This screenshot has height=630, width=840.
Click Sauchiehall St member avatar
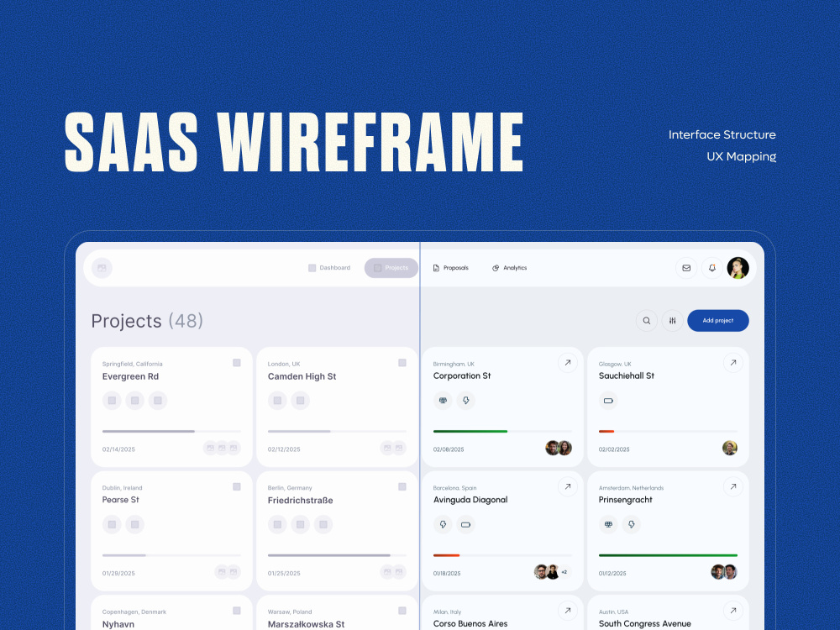point(730,448)
